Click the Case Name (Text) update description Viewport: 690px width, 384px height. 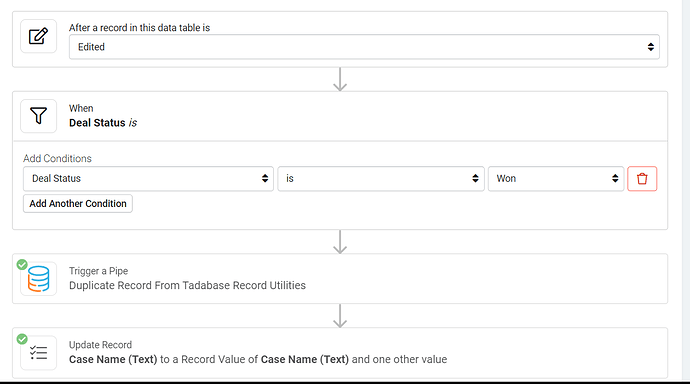point(258,359)
